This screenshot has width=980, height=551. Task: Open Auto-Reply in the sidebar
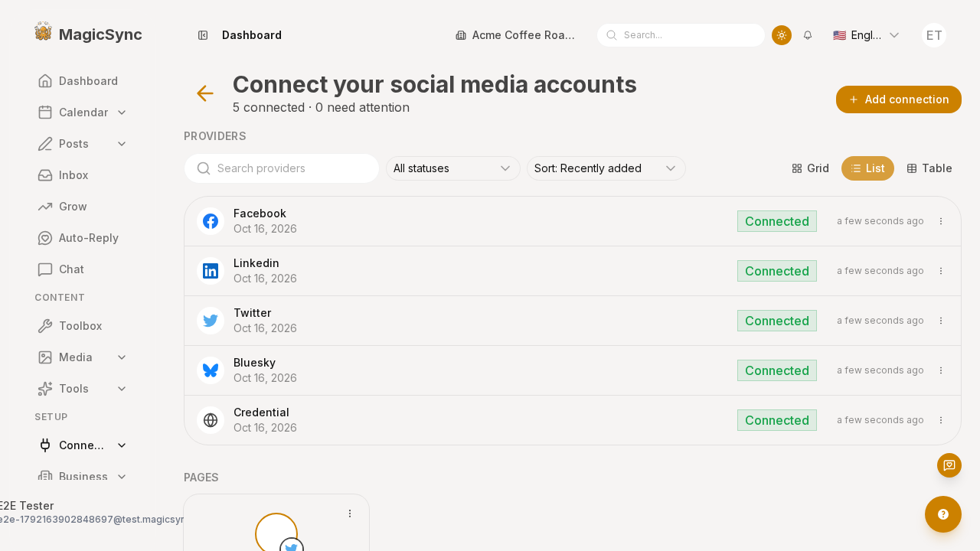coord(83,238)
